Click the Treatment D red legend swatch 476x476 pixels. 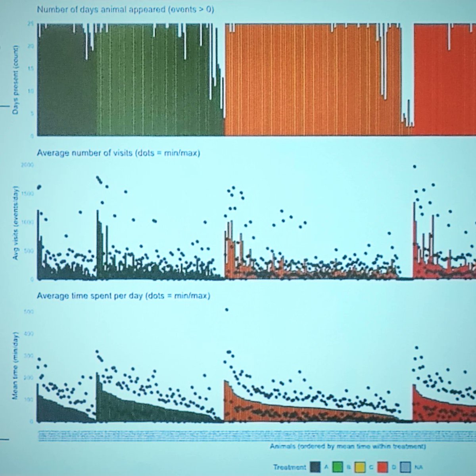click(x=383, y=467)
